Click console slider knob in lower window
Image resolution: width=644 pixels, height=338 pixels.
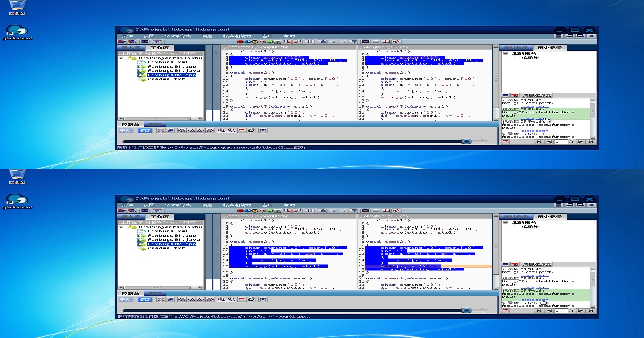pos(466,310)
